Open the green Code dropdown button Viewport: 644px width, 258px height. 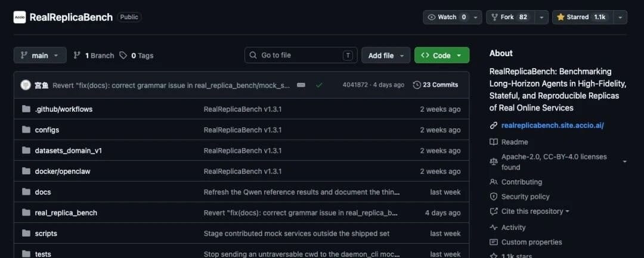tap(441, 55)
